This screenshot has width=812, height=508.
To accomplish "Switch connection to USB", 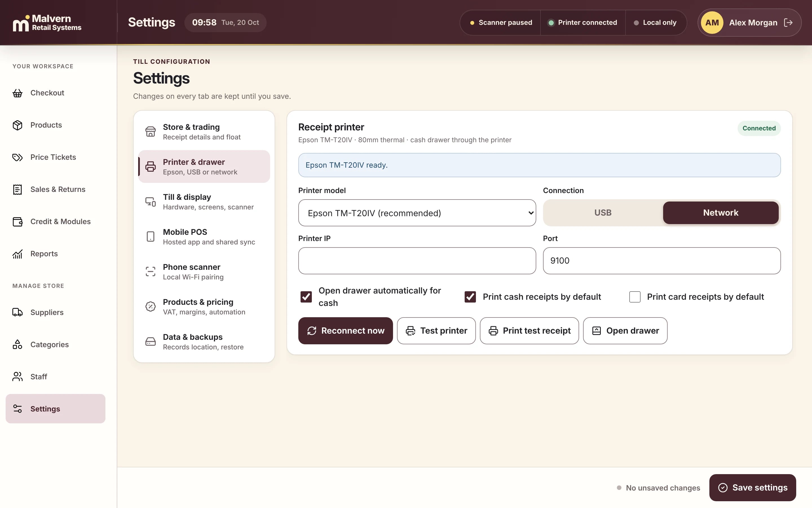I will 603,213.
